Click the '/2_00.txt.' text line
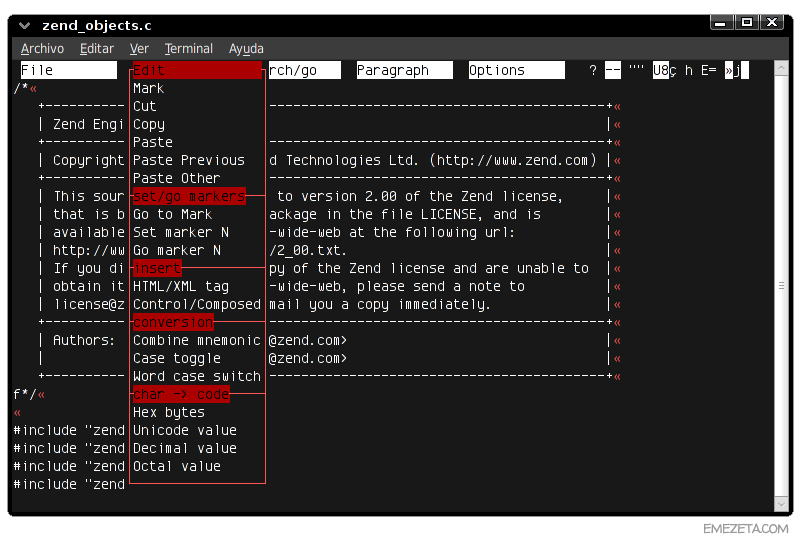800x541 pixels. 308,250
